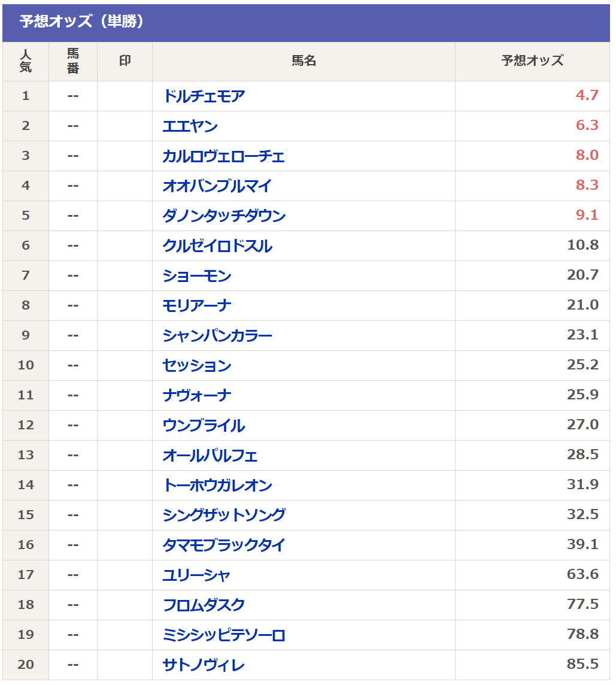Click the 25.9 odds value
Image resolution: width=616 pixels, height=685 pixels.
pyautogui.click(x=583, y=394)
